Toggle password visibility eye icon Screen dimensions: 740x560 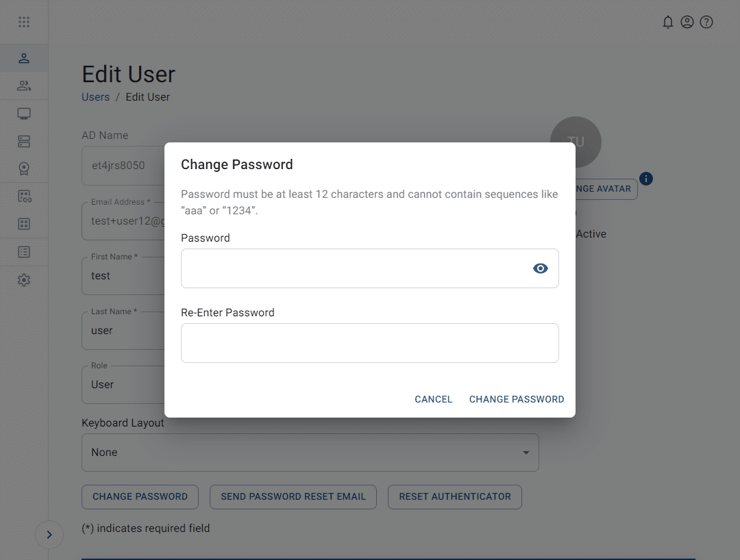(541, 268)
